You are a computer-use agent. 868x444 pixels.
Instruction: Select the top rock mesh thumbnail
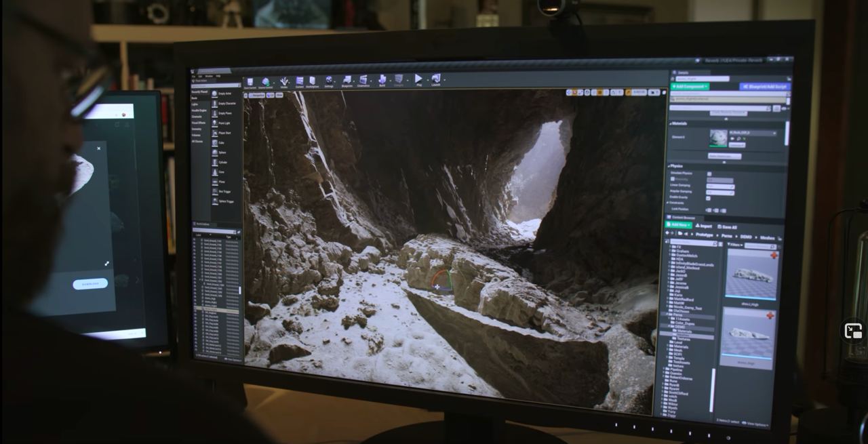pos(751,274)
